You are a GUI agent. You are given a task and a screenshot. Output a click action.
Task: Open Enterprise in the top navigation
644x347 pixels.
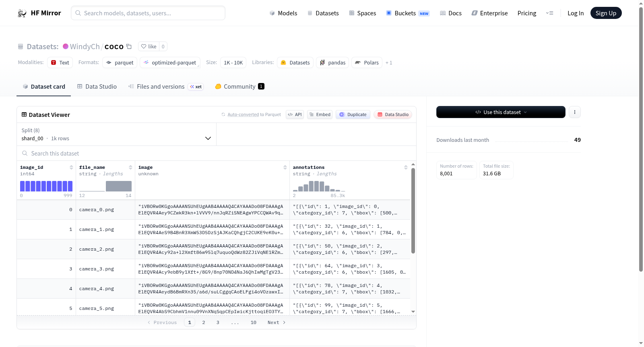click(x=489, y=13)
